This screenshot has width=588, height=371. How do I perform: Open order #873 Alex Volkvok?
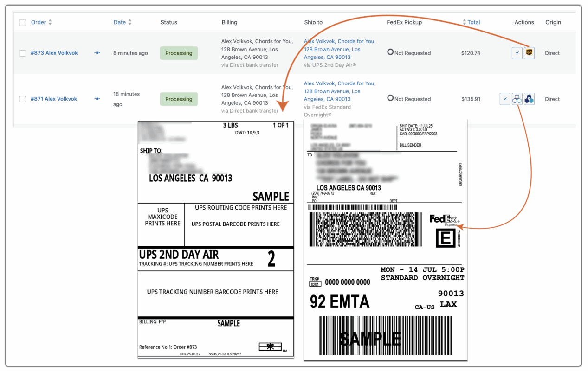point(54,53)
